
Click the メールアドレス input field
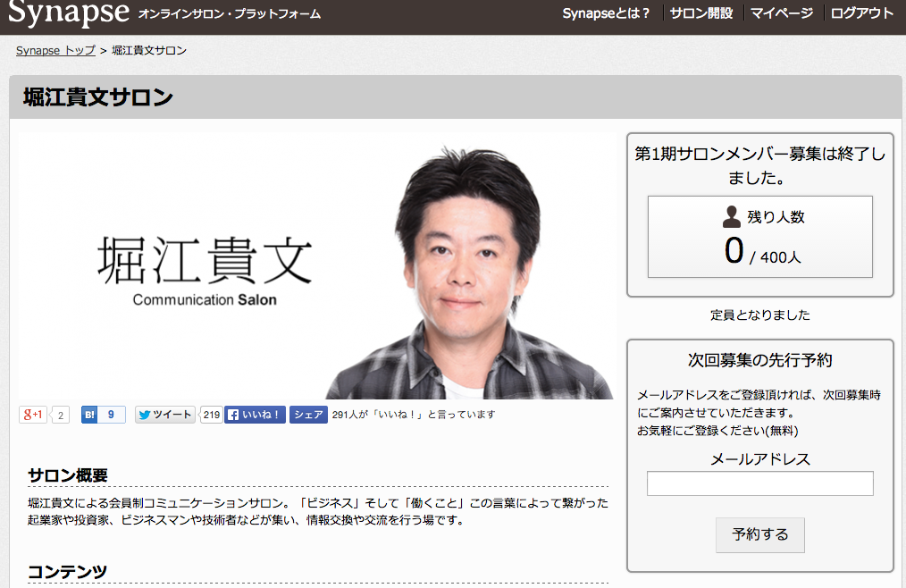click(x=759, y=483)
